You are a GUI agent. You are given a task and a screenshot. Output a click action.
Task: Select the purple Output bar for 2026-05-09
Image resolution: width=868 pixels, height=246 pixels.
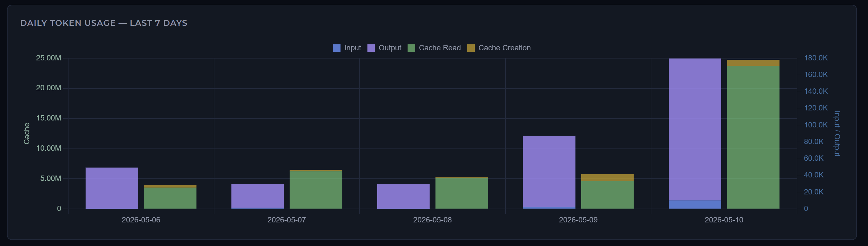click(x=549, y=171)
